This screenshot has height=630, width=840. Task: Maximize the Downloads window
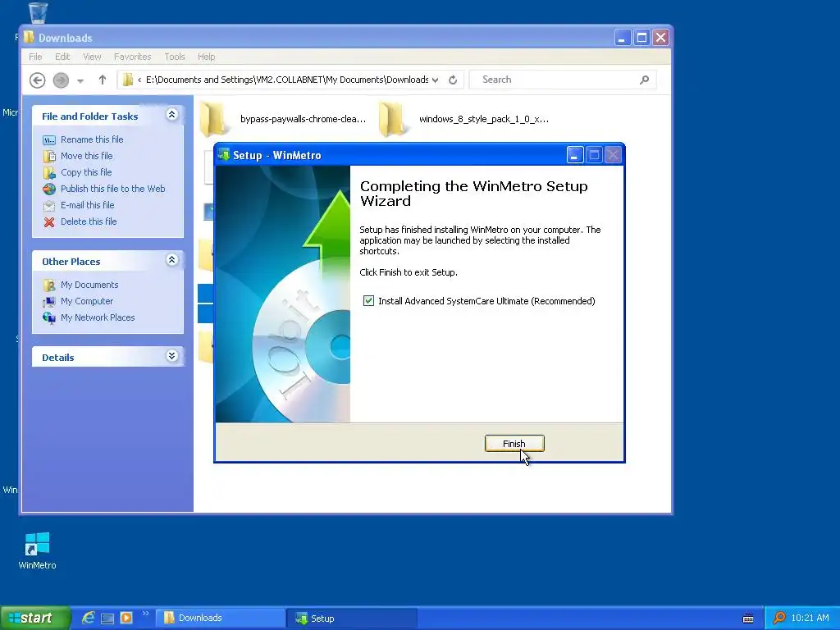[x=641, y=38]
